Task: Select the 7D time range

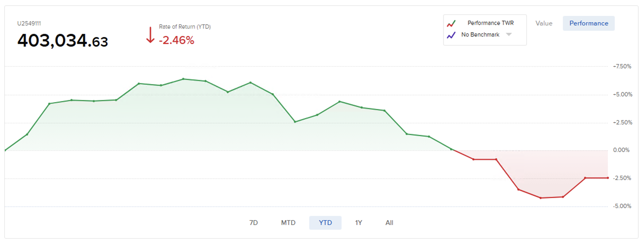Action: (x=253, y=223)
